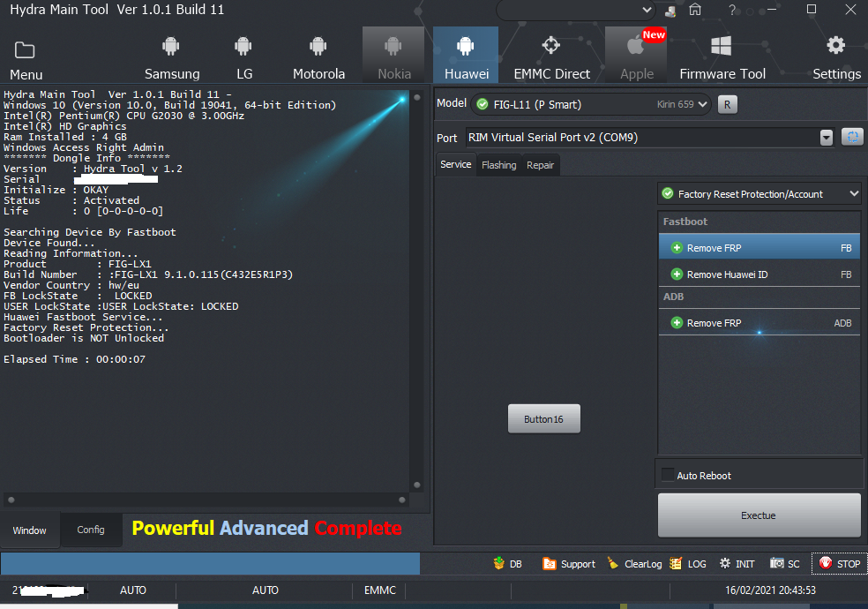Click the STOP hand icon
This screenshot has width=868, height=609.
pos(826,563)
